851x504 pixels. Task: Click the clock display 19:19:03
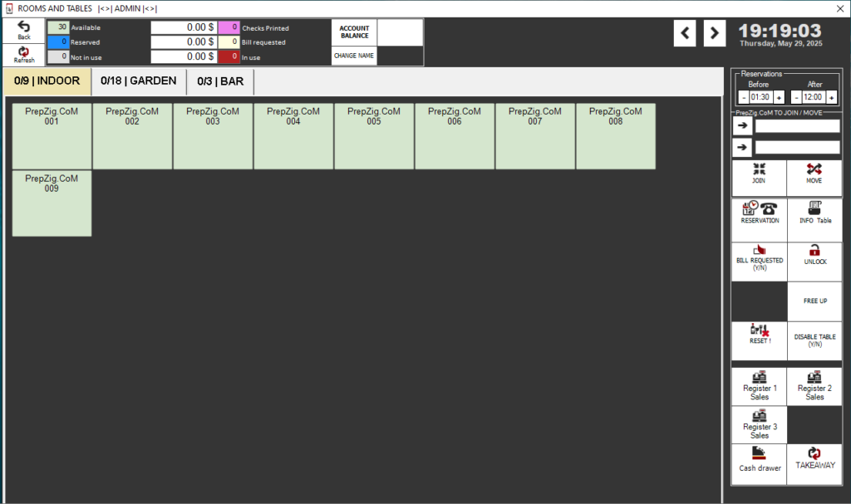pyautogui.click(x=780, y=31)
